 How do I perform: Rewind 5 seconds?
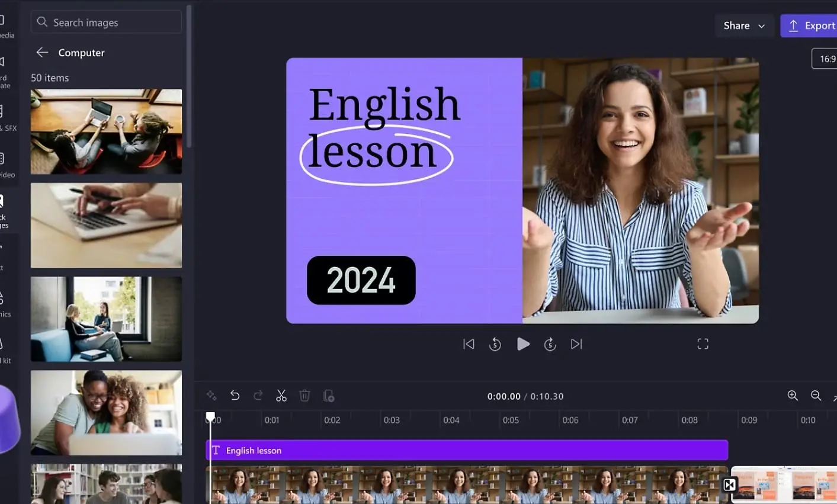[495, 344]
